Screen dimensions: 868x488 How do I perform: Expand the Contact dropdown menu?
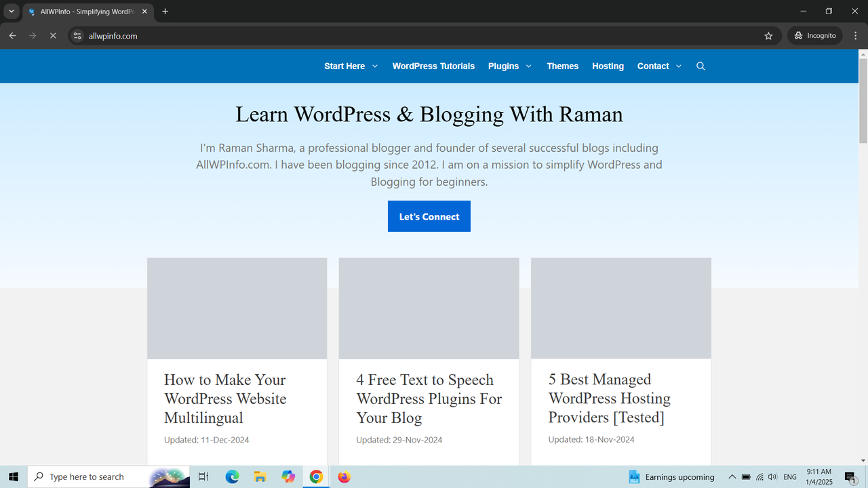click(659, 66)
